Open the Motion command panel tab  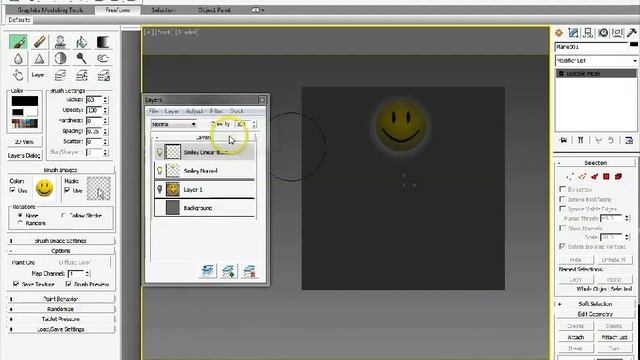coord(603,33)
